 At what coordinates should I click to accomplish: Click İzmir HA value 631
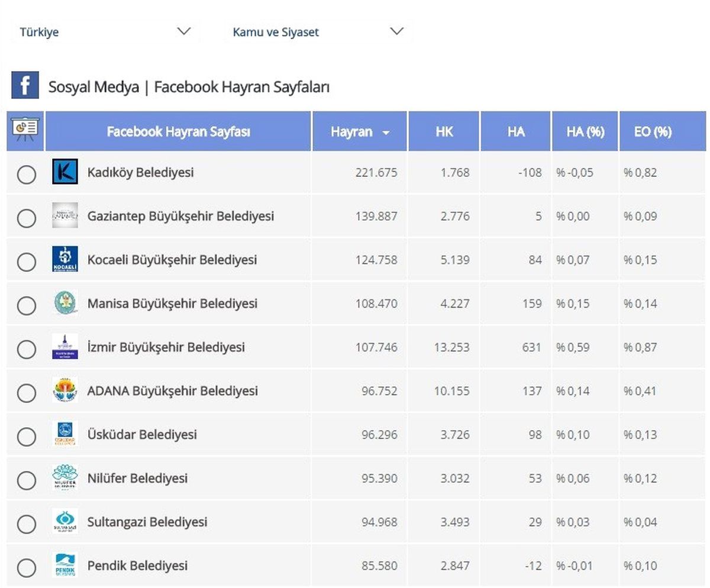[531, 347]
